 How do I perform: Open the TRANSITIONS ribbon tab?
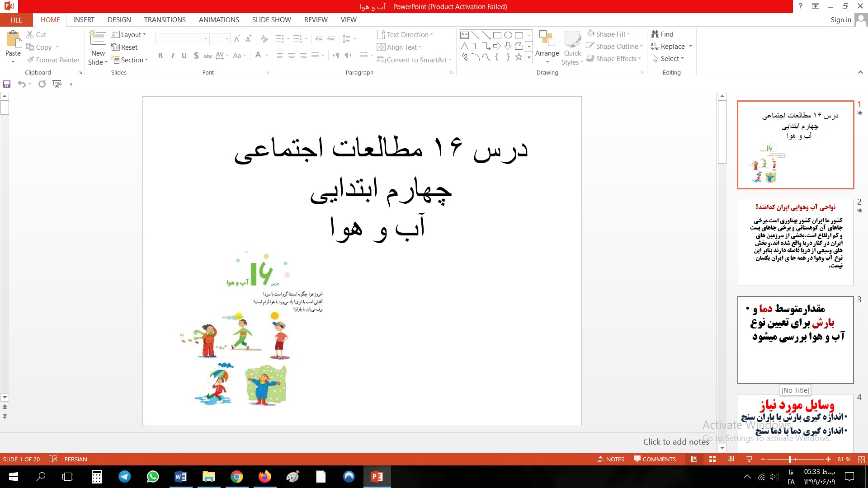[x=165, y=19]
